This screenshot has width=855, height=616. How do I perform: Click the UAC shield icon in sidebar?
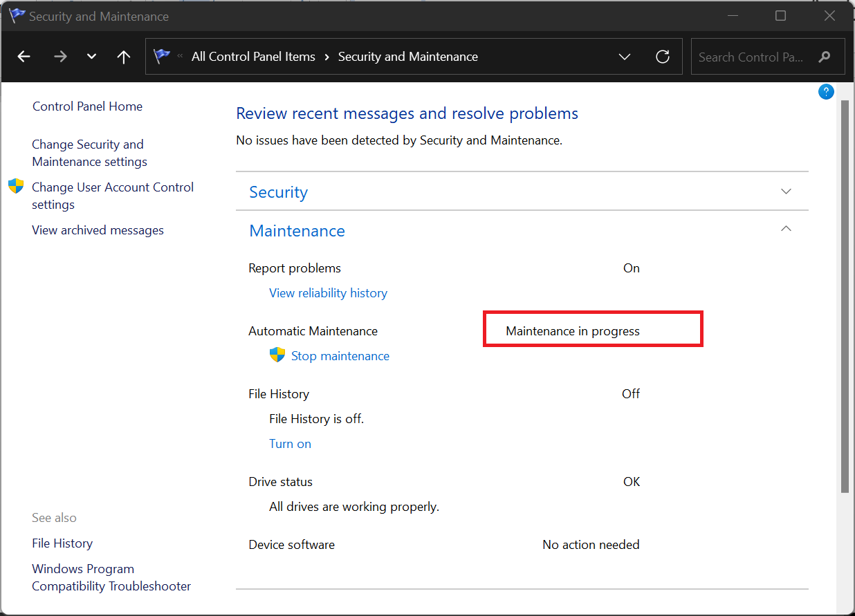pyautogui.click(x=16, y=186)
